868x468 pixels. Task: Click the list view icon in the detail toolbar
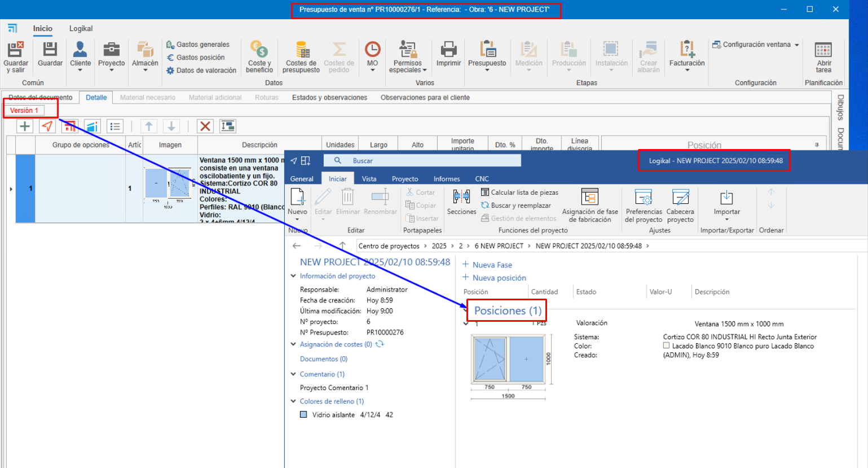tap(115, 126)
